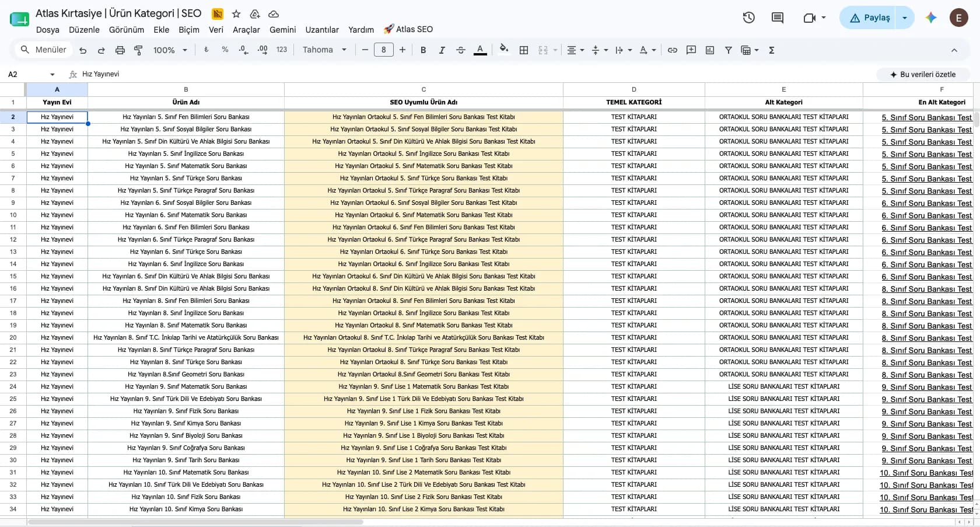Start a Meet call camera icon
Screen dimensions: 980x527
point(809,18)
